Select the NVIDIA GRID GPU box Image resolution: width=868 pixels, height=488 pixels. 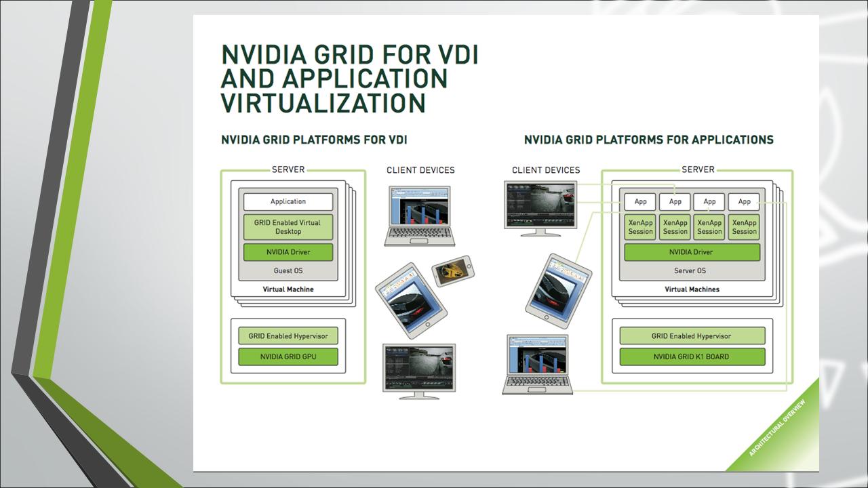tap(288, 357)
